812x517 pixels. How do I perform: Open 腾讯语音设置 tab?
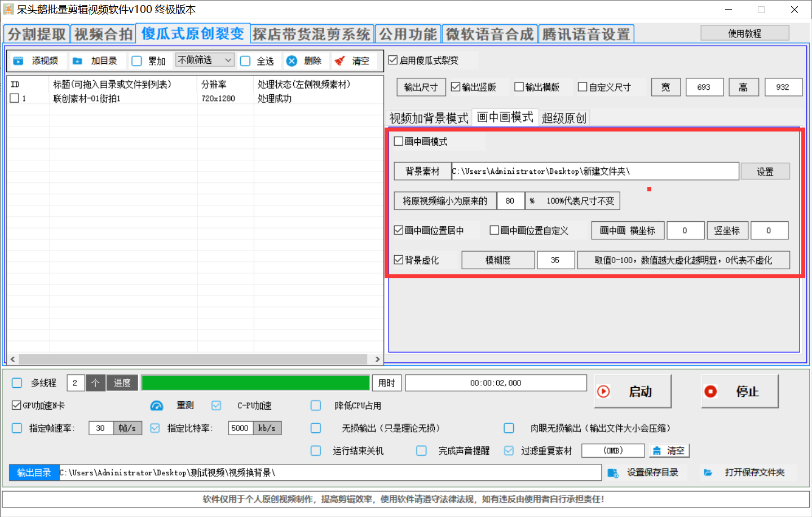point(586,34)
